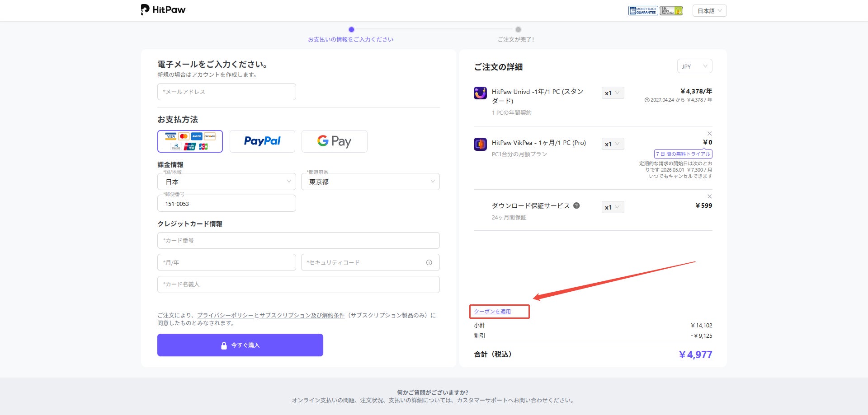This screenshot has height=415, width=868.
Task: Click the download guarantee service help icon
Action: pos(576,205)
